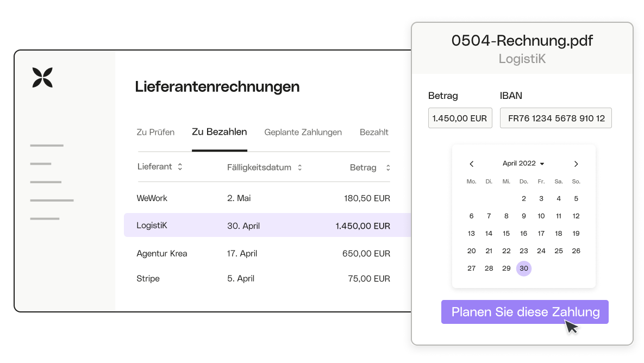Click Planen Sie diese Zahlung button

click(x=524, y=312)
